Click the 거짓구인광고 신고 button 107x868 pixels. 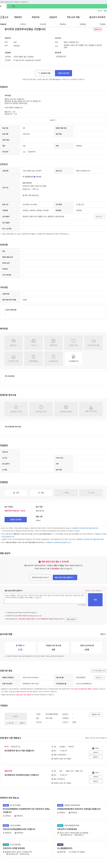(99, 671)
